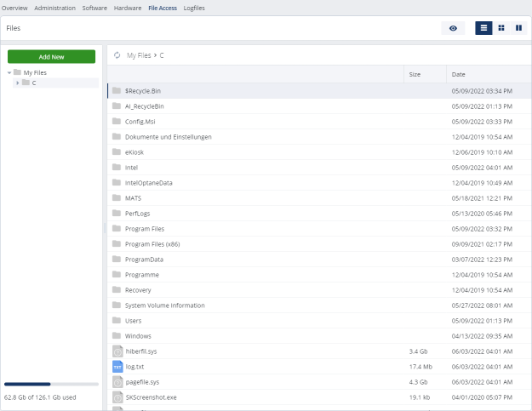Switch to list view layout
Image resolution: width=532 pixels, height=411 pixels.
pos(483,28)
